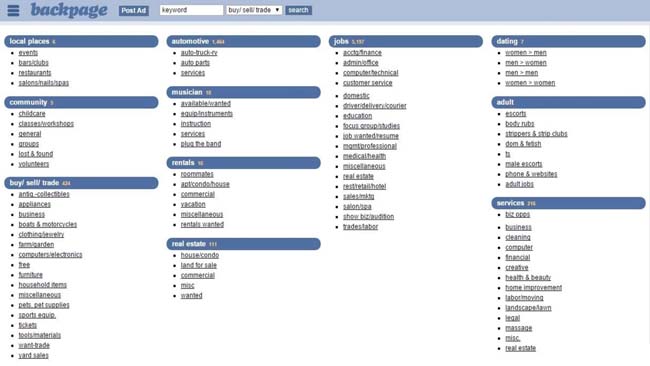
Task: Open landscape/lawn services link
Action: tap(528, 308)
